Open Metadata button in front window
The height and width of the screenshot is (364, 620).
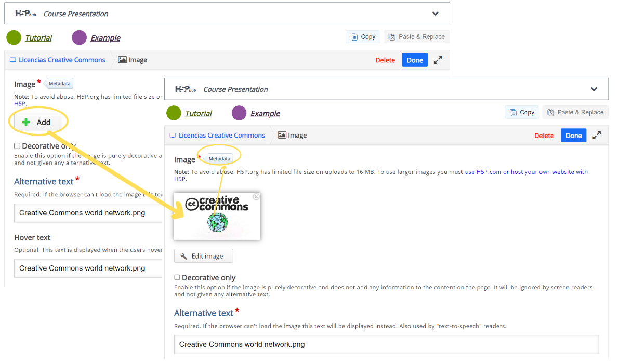click(x=219, y=159)
